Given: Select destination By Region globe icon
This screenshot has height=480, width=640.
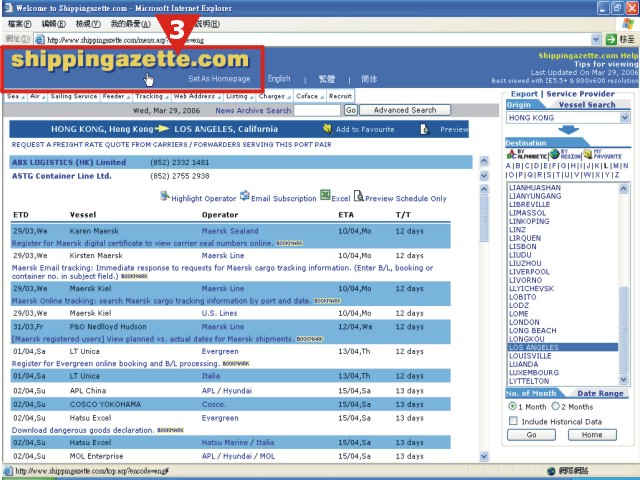Looking at the screenshot, I should [x=554, y=154].
